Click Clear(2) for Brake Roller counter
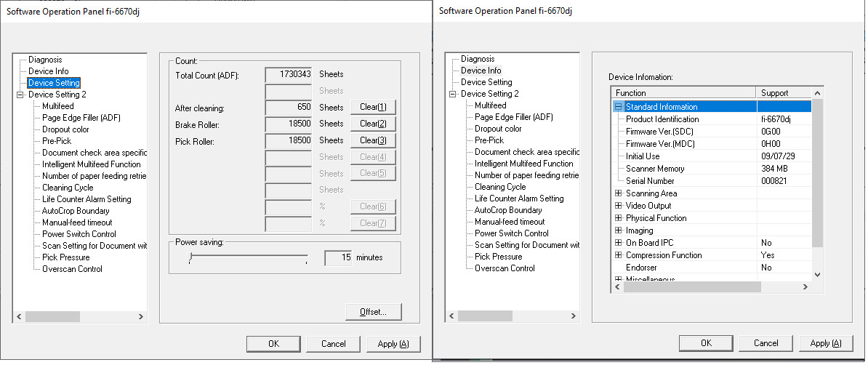This screenshot has height=365, width=868. coord(373,124)
